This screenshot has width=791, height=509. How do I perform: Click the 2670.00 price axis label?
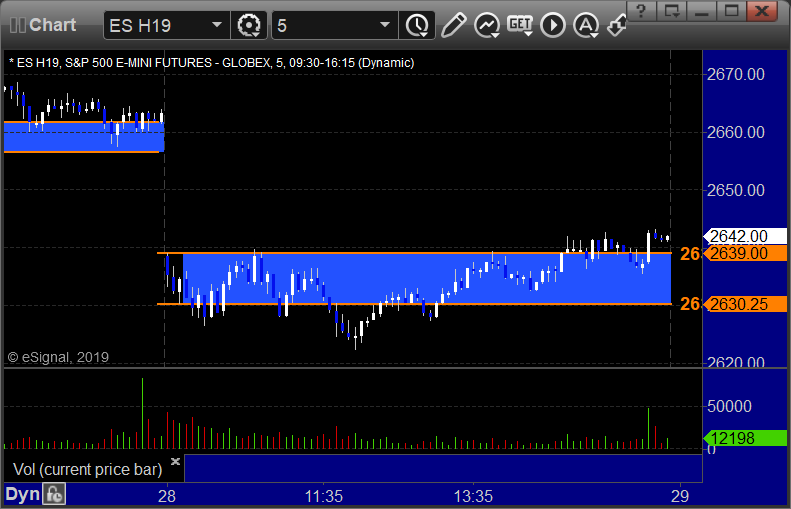(736, 75)
